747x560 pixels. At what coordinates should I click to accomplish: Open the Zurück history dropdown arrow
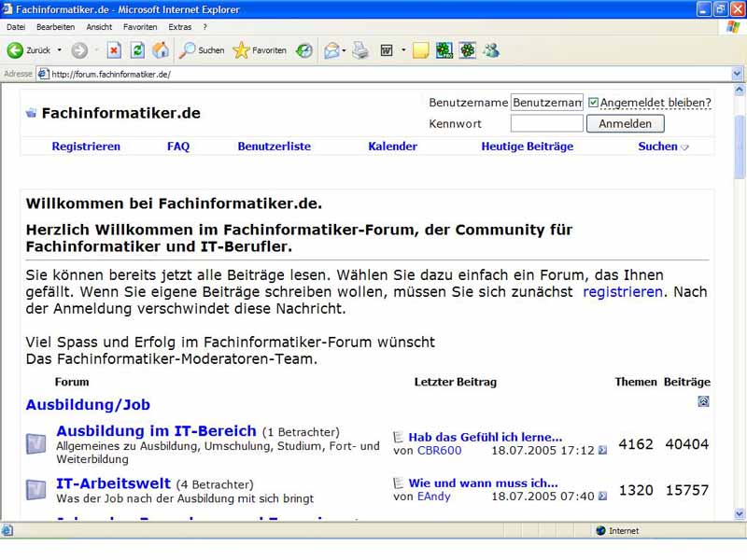click(x=59, y=50)
